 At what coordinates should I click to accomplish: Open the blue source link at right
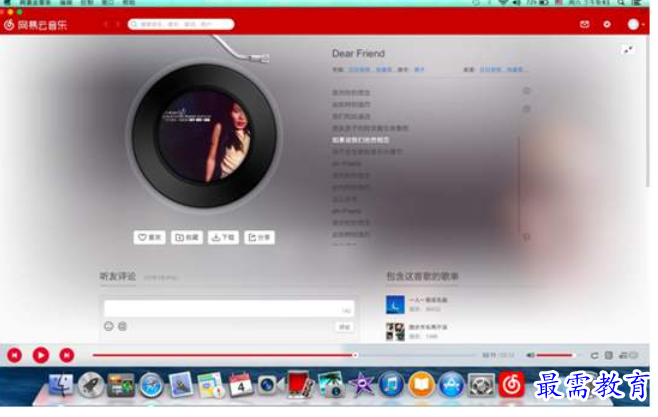504,70
